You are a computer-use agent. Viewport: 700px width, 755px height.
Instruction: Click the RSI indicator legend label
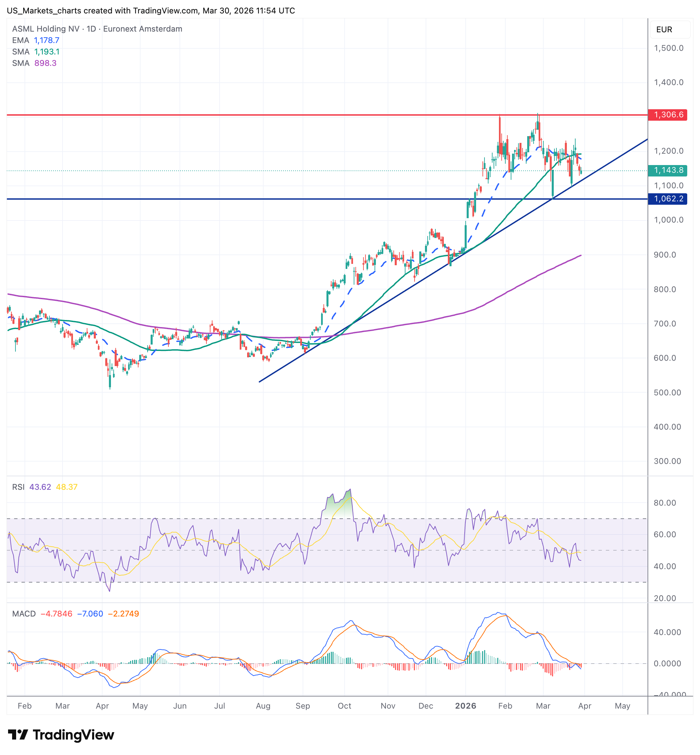18,487
